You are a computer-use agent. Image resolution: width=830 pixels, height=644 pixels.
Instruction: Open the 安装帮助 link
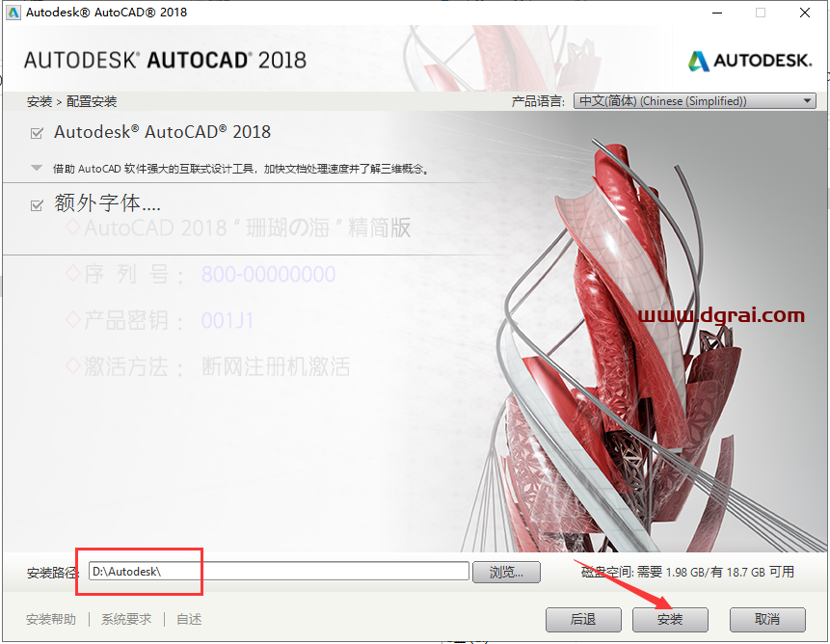(51, 619)
